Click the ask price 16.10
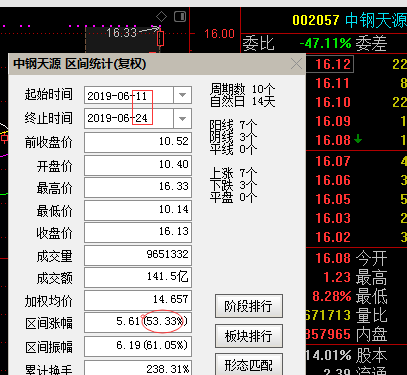The height and width of the screenshot is (375, 407). click(x=332, y=102)
